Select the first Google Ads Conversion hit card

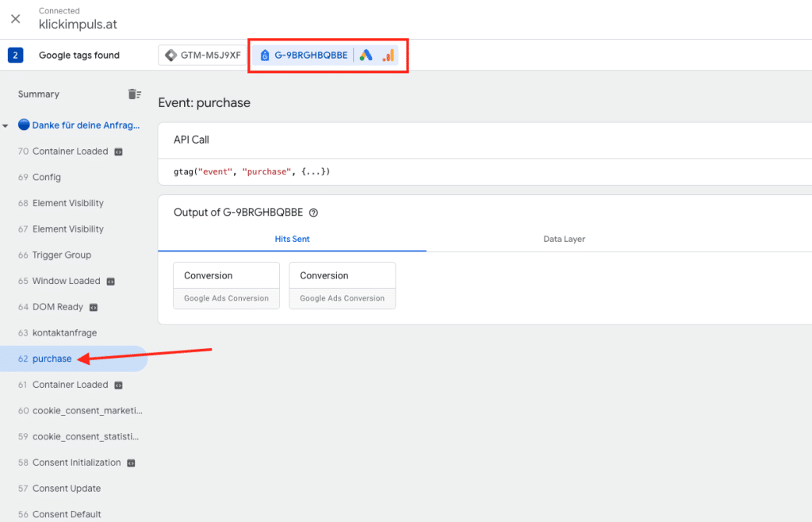pos(226,286)
